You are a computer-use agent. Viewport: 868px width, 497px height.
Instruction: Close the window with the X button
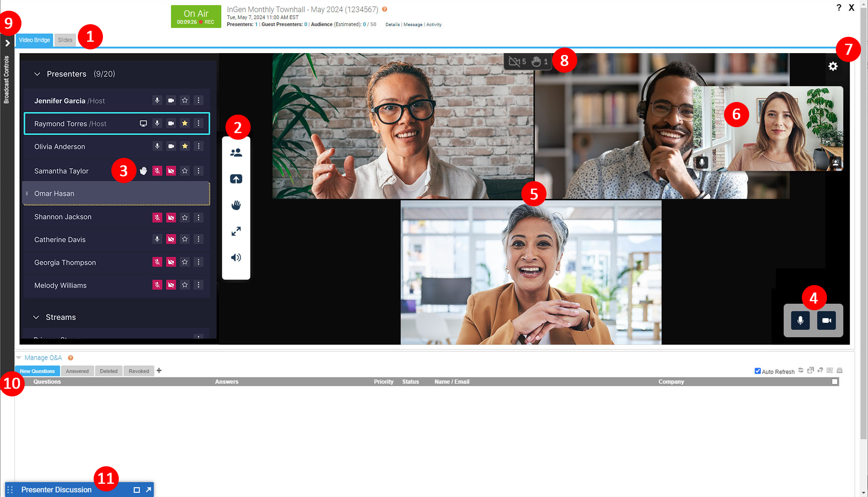[851, 7]
